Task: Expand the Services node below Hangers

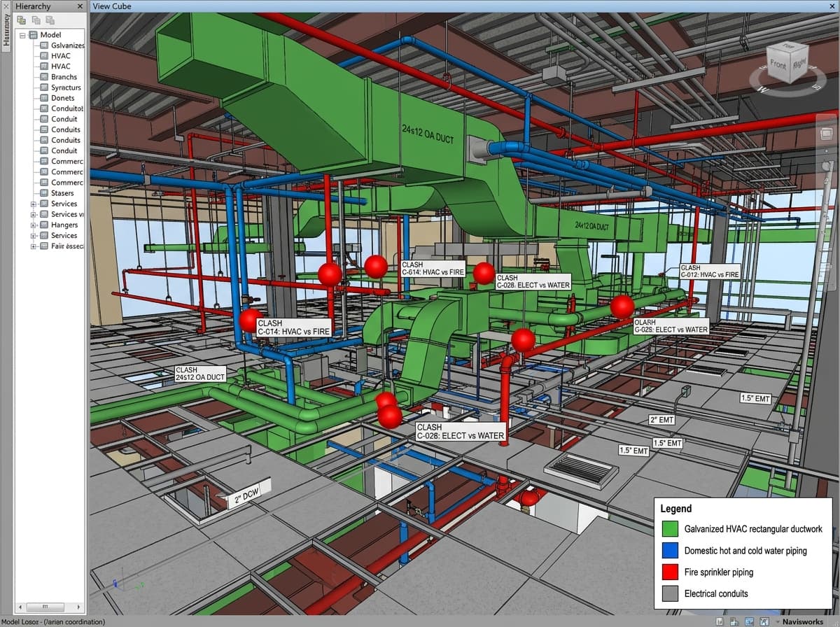Action: pos(33,236)
